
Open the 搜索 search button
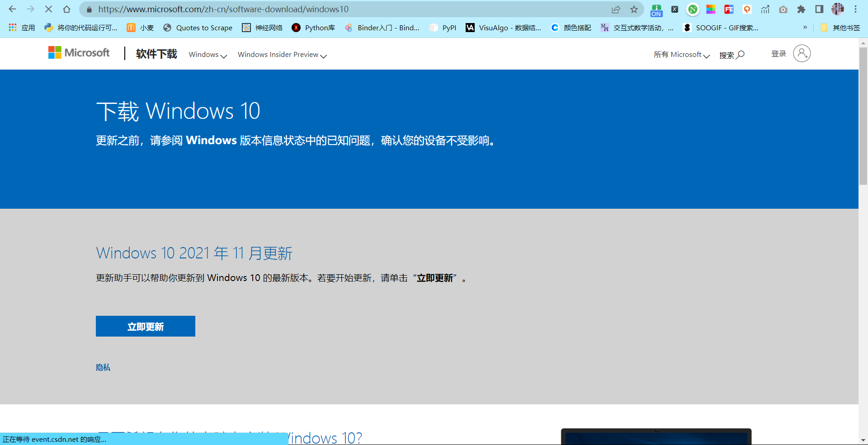pos(732,55)
